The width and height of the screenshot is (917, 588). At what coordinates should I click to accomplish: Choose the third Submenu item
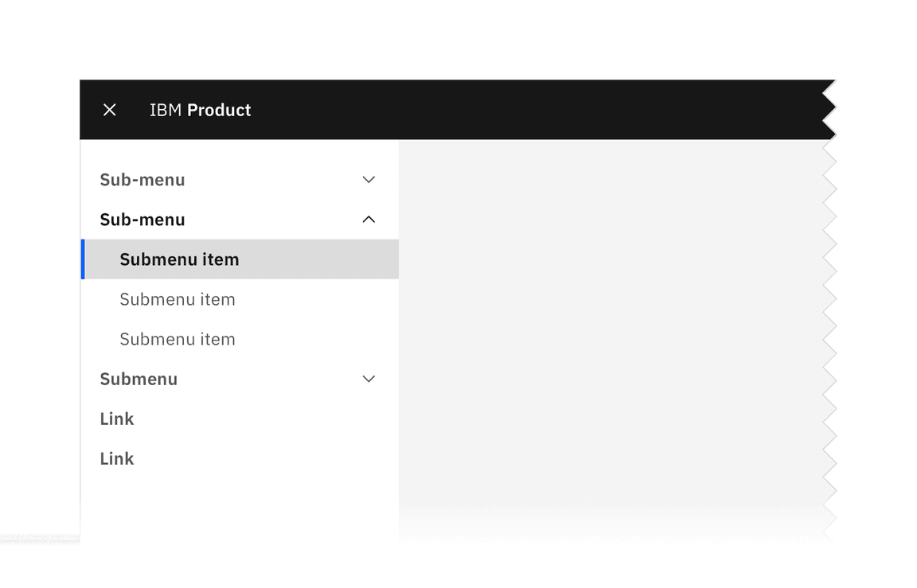click(x=177, y=340)
